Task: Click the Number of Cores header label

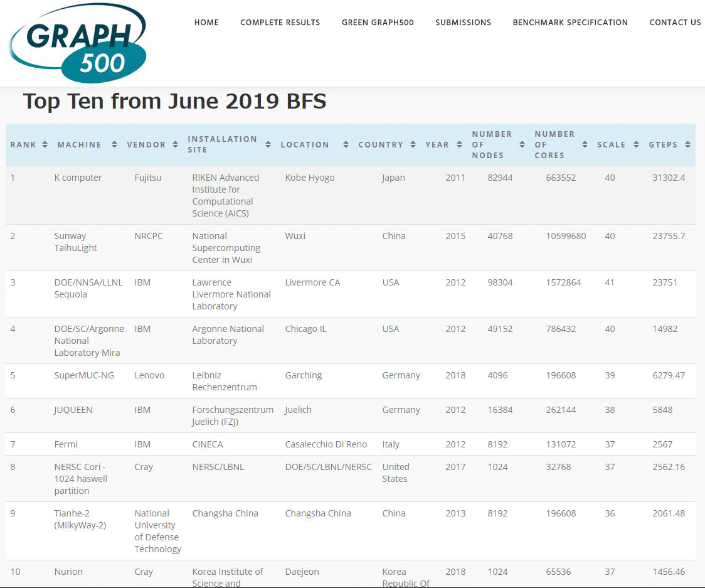Action: (554, 144)
